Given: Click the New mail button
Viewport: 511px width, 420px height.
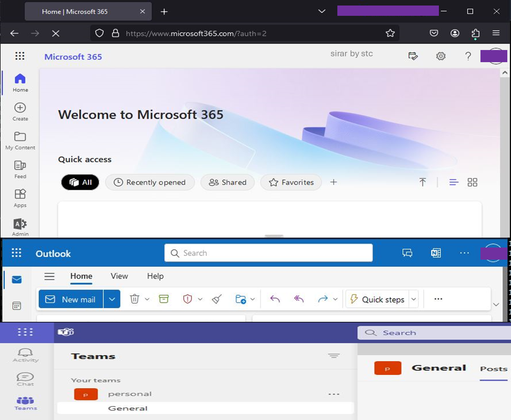Looking at the screenshot, I should coord(71,299).
